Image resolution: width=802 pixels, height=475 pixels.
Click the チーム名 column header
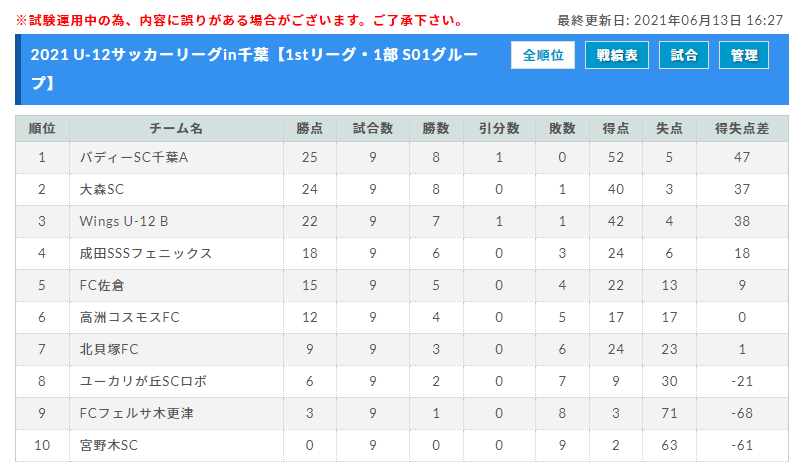pyautogui.click(x=176, y=128)
